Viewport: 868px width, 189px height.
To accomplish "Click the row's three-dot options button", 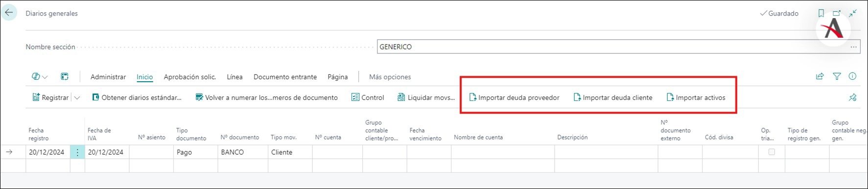I will tap(77, 152).
